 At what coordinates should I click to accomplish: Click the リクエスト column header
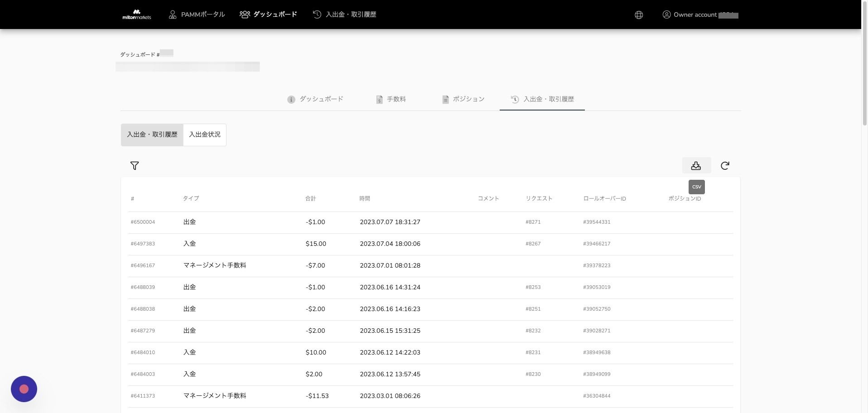tap(539, 198)
